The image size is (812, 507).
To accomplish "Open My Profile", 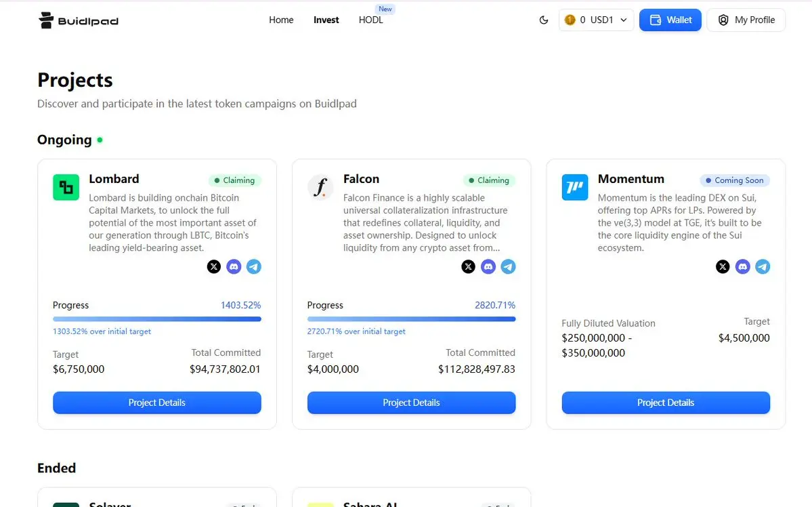I will [746, 20].
